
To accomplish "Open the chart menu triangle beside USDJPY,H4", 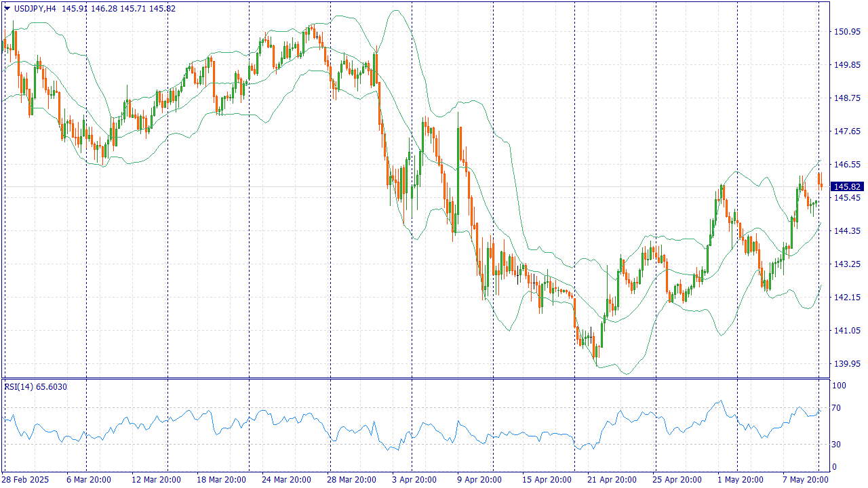I will click(7, 9).
